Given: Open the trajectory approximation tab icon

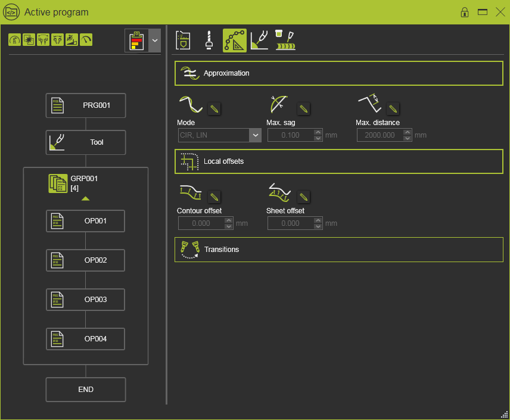Looking at the screenshot, I should tap(234, 40).
